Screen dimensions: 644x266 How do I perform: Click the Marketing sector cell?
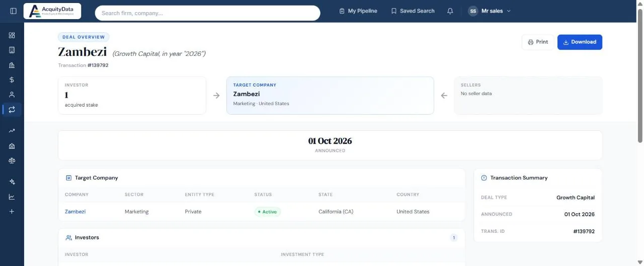click(x=137, y=212)
